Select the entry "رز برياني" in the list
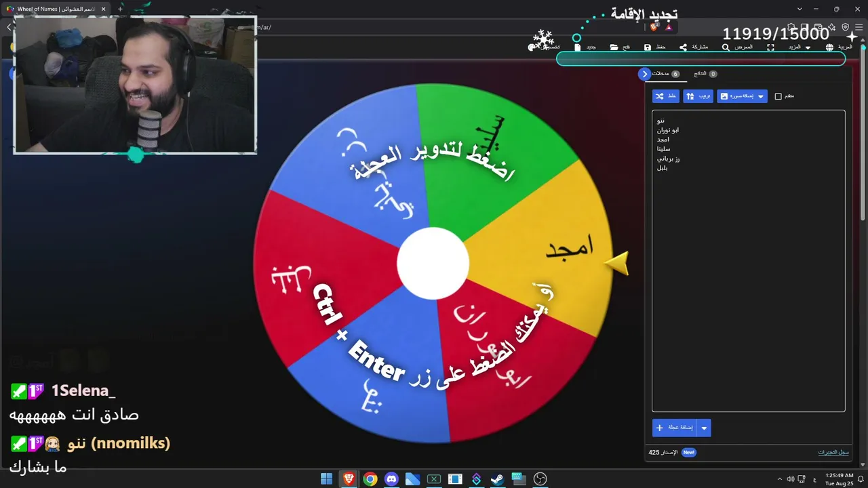The image size is (868, 488). point(668,159)
